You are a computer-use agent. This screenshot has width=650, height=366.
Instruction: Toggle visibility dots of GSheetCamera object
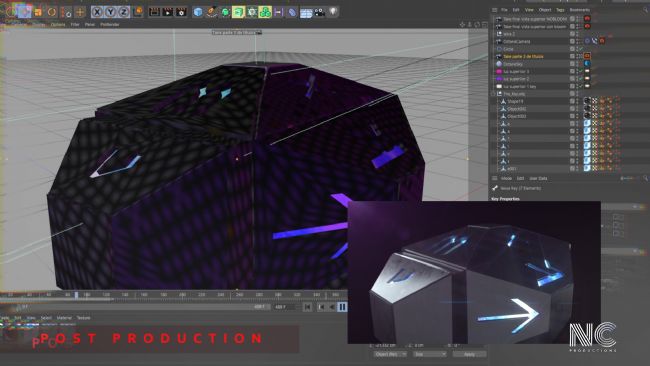[577, 41]
